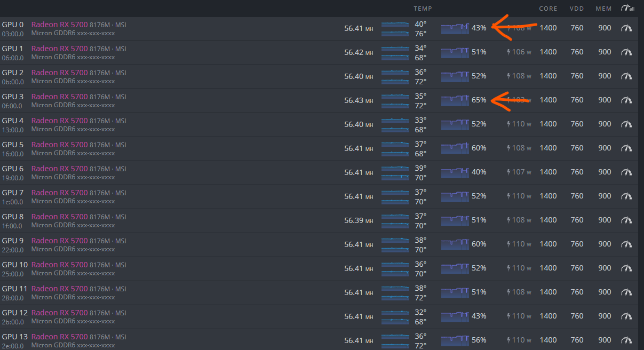644x350 pixels.
Task: Select the Radeon RX 5700 link on GPU 5
Action: pyautogui.click(x=59, y=145)
